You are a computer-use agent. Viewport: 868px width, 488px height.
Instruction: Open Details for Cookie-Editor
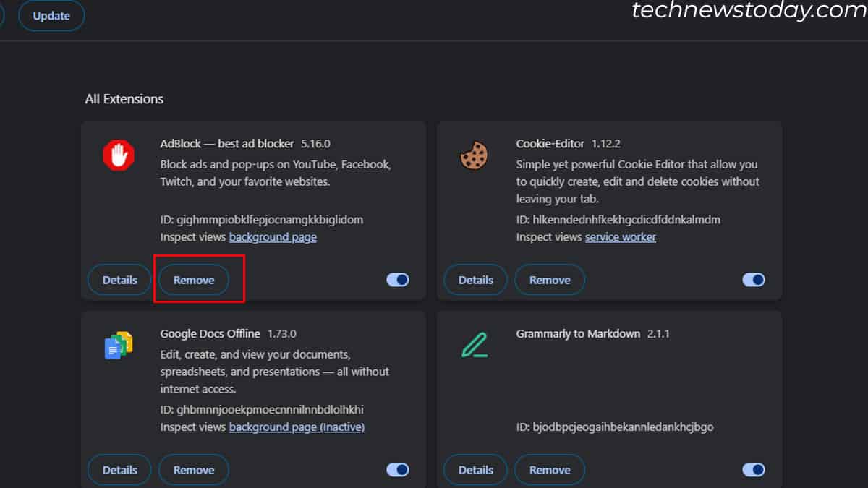tap(475, 280)
